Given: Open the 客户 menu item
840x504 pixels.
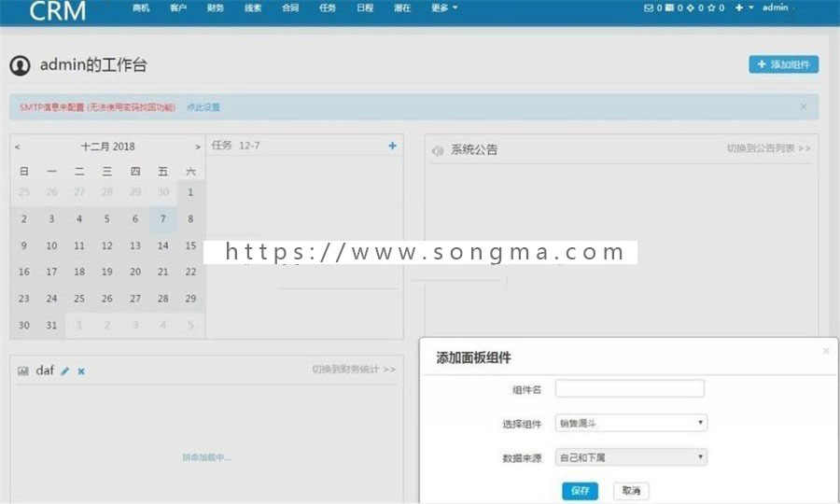Looking at the screenshot, I should [x=178, y=7].
